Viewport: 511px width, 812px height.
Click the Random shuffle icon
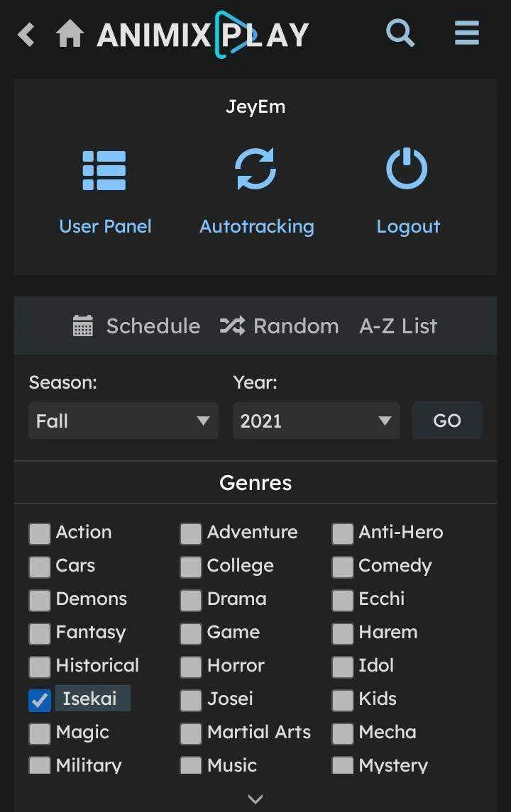(232, 326)
